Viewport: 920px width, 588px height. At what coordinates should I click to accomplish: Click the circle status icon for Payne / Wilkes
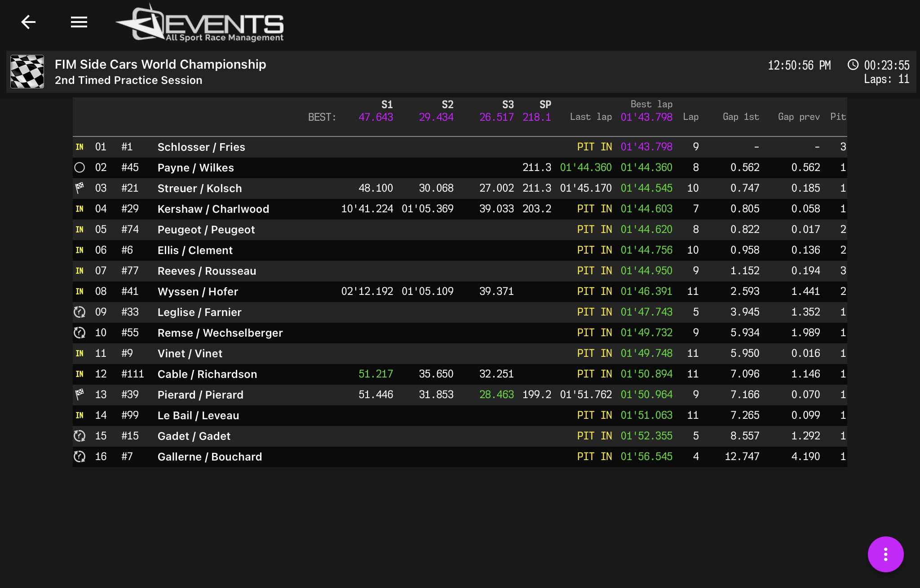[x=80, y=168]
